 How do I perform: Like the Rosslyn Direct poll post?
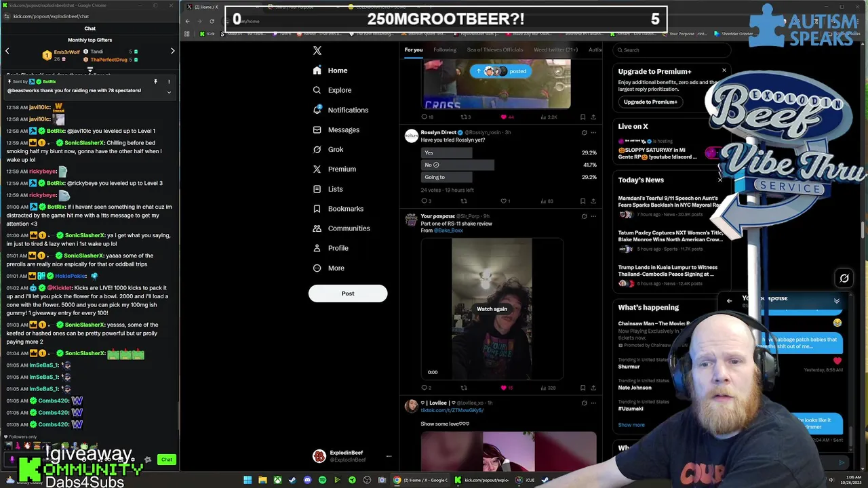tap(504, 201)
